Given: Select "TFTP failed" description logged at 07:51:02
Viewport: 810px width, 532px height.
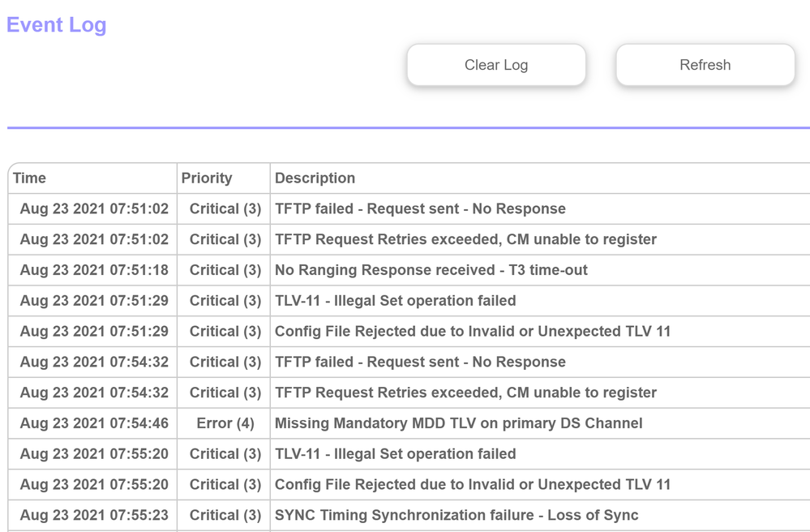Looking at the screenshot, I should click(420, 208).
